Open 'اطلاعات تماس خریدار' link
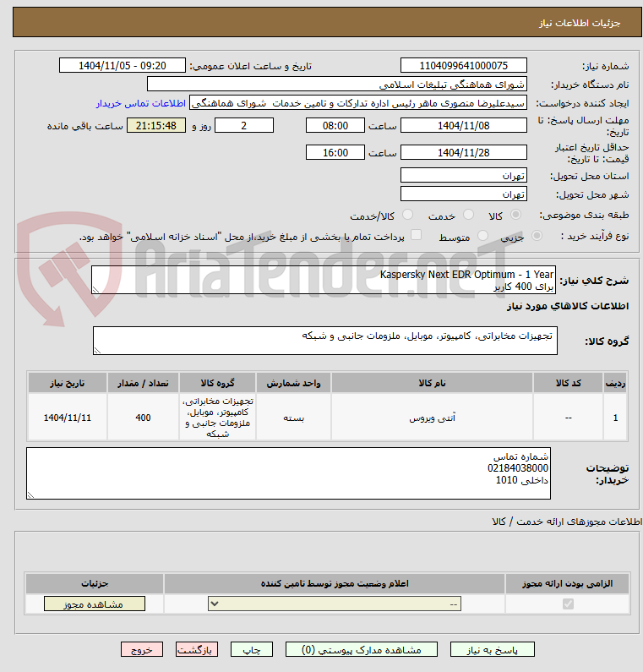Viewport: 643px width, 672px height. [140, 103]
